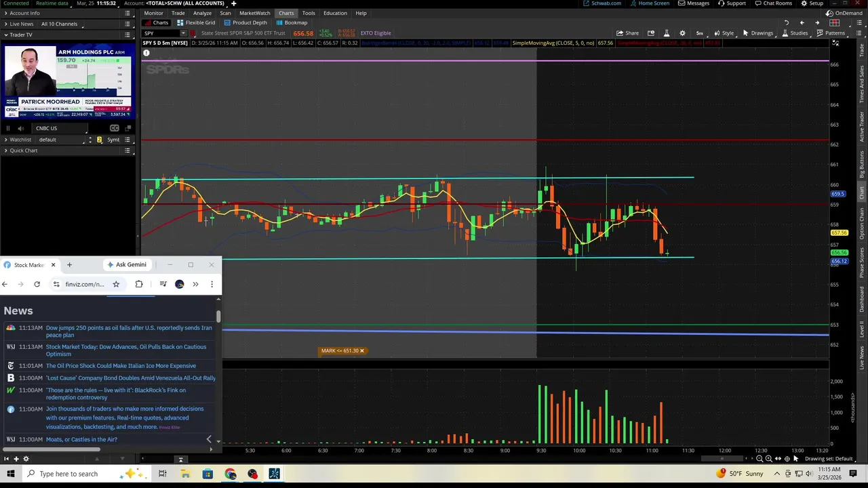
Task: Open the Realtime data dropdown
Action: tap(52, 3)
